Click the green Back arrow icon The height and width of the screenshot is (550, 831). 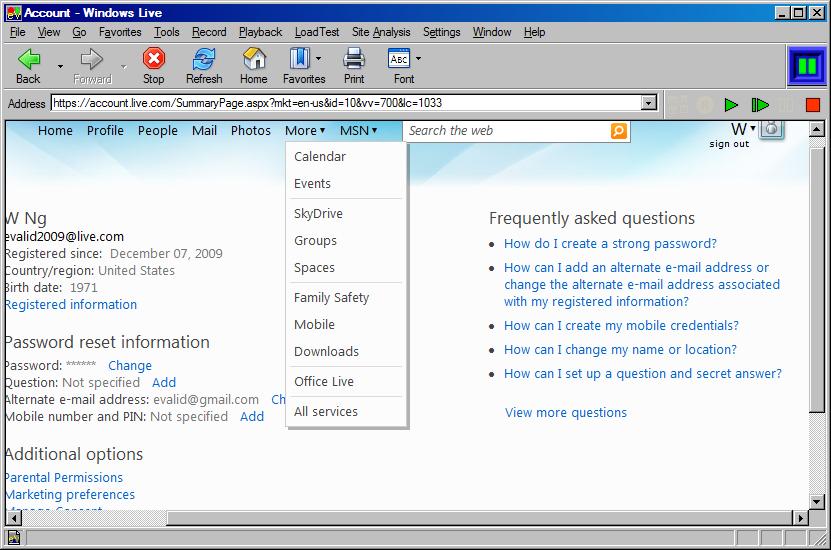pyautogui.click(x=29, y=59)
